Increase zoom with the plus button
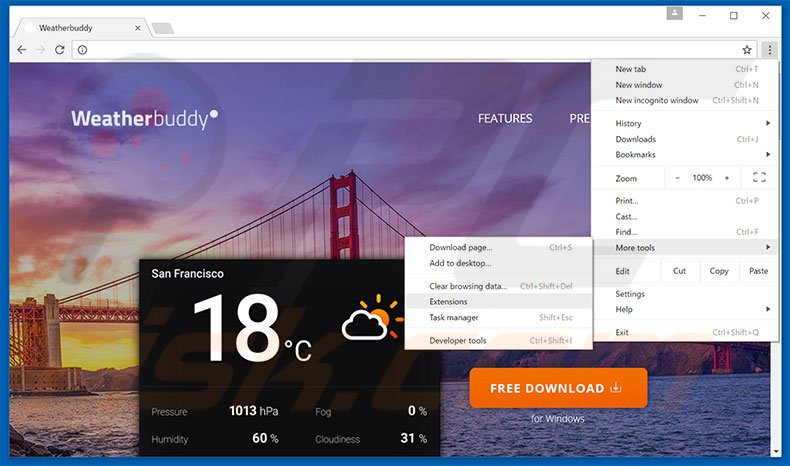This screenshot has height=466, width=790. (727, 178)
